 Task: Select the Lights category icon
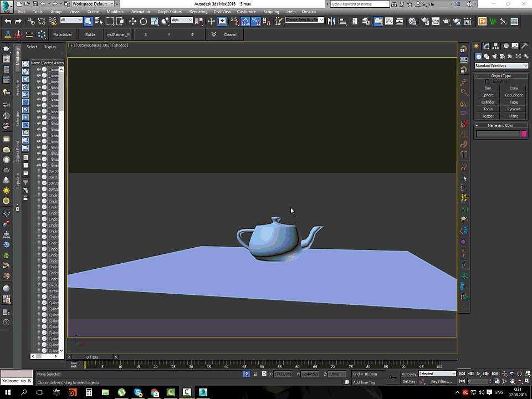[494, 57]
